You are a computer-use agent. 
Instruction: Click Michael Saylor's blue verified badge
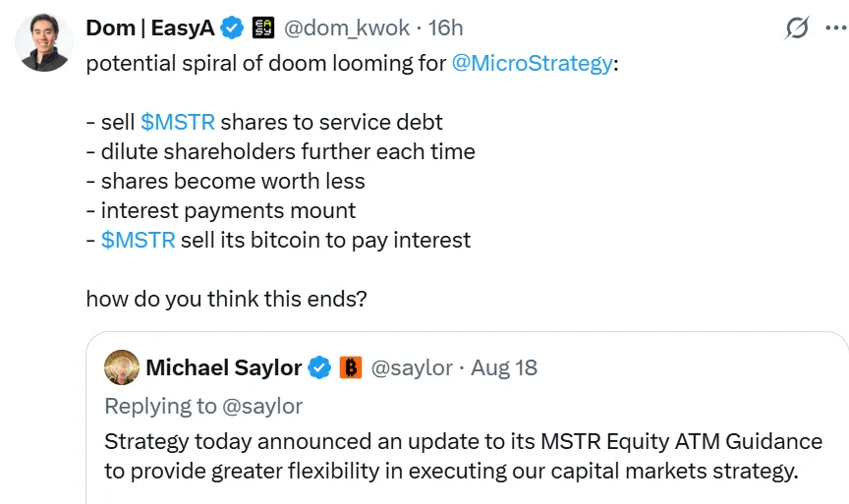click(x=319, y=368)
